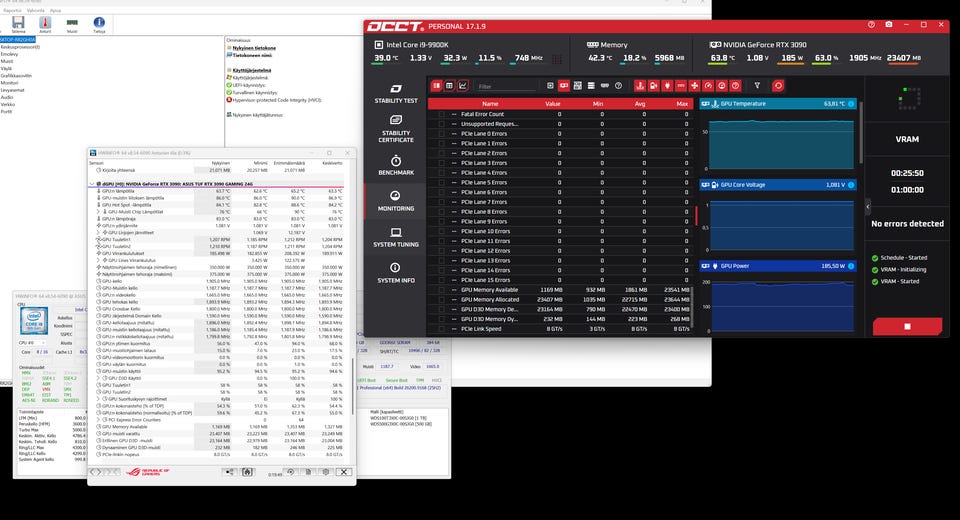Toggle the blue dot on GPU Temperature graph
Image resolution: width=960 pixels, height=520 pixels.
coord(851,104)
